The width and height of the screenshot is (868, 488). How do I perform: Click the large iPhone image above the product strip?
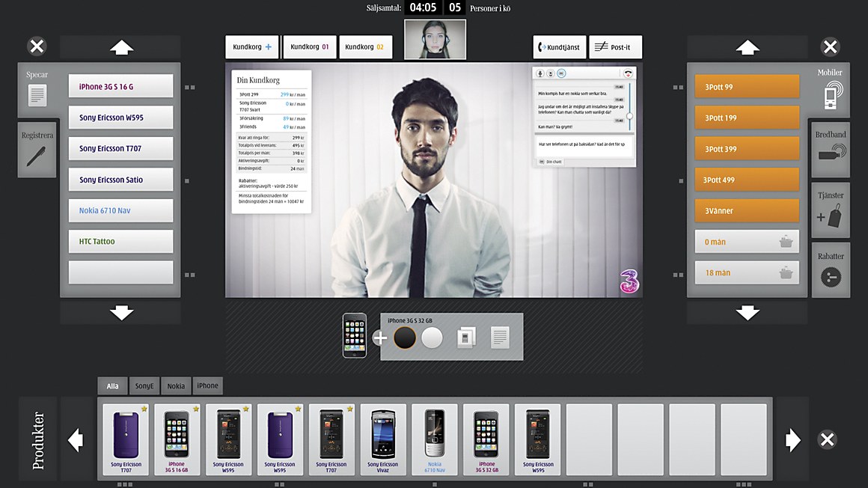coord(354,335)
